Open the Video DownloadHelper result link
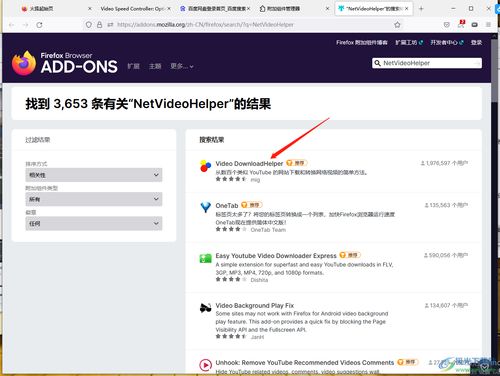The image size is (500, 376). click(249, 163)
